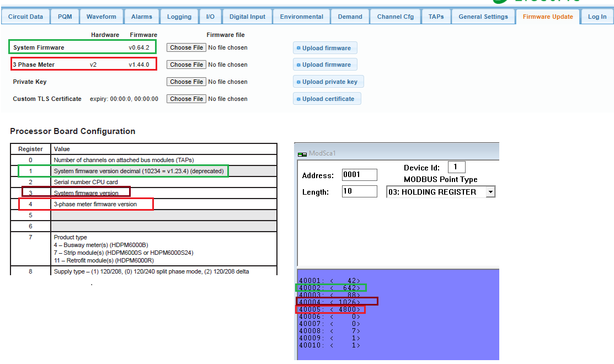Viewport: 614px width, 364px height.
Task: Click 'Busway meter(s) (HDPM6000B)' line
Action: coord(101,245)
